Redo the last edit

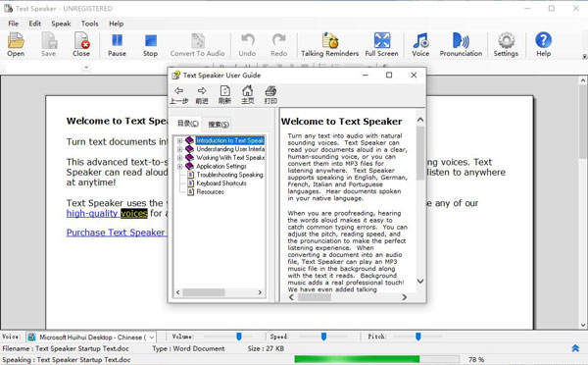point(279,44)
